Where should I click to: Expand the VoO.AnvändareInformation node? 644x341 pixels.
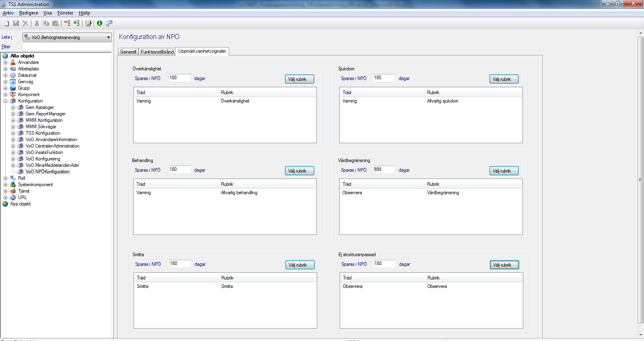tap(13, 140)
